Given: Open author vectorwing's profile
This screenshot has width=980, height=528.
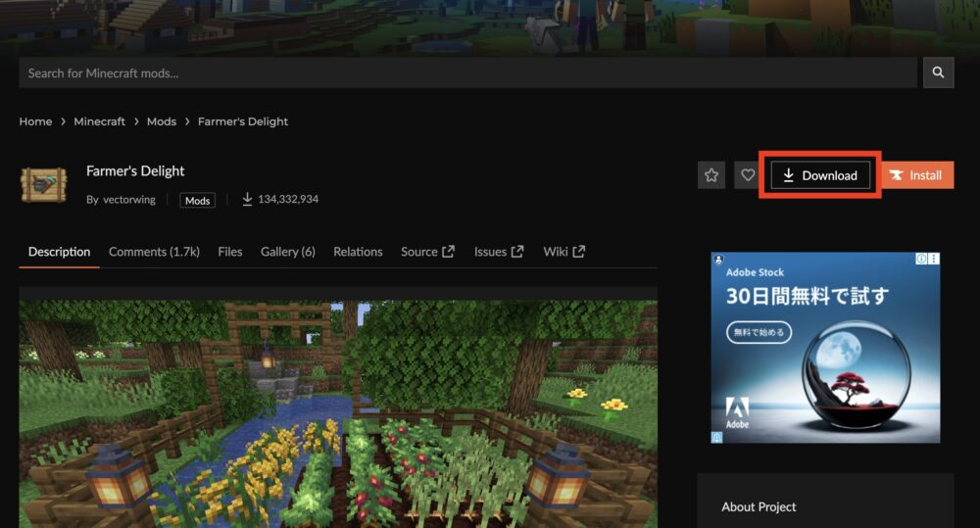Looking at the screenshot, I should tap(128, 199).
